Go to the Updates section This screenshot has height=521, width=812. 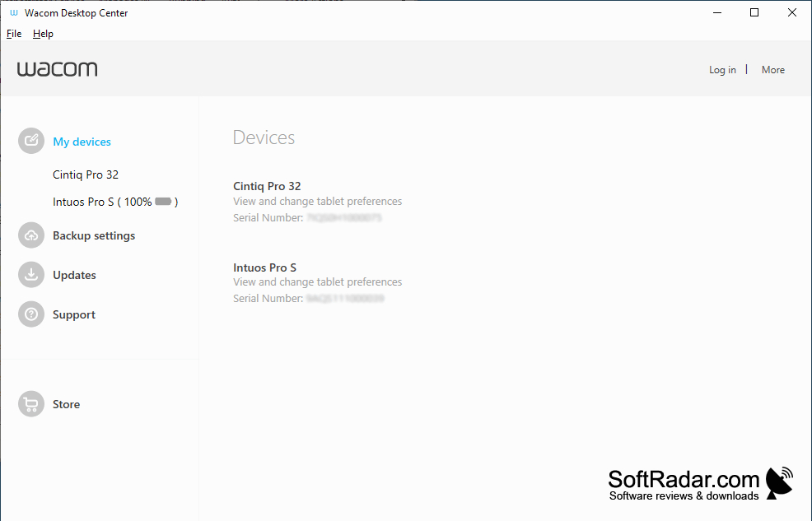[x=74, y=275]
